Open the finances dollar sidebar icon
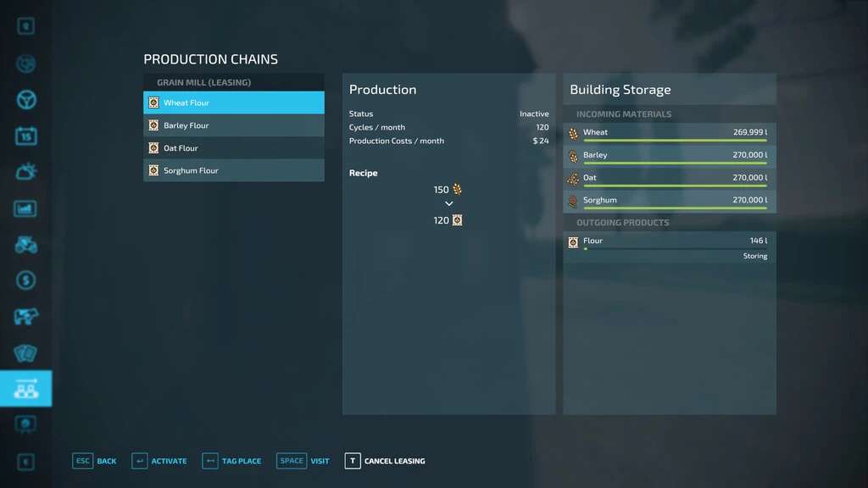Viewport: 868px width, 488px height. (26, 280)
